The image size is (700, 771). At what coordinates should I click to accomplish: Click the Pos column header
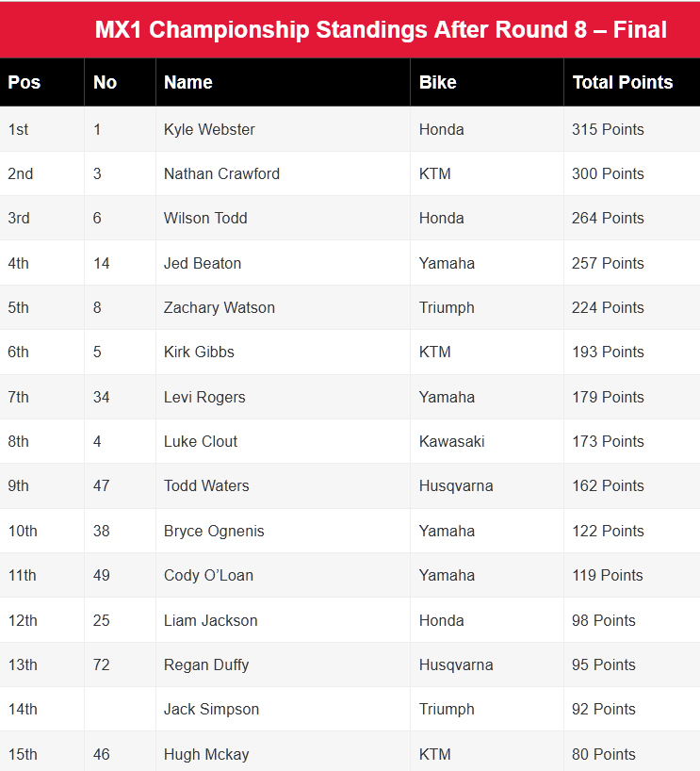(24, 82)
